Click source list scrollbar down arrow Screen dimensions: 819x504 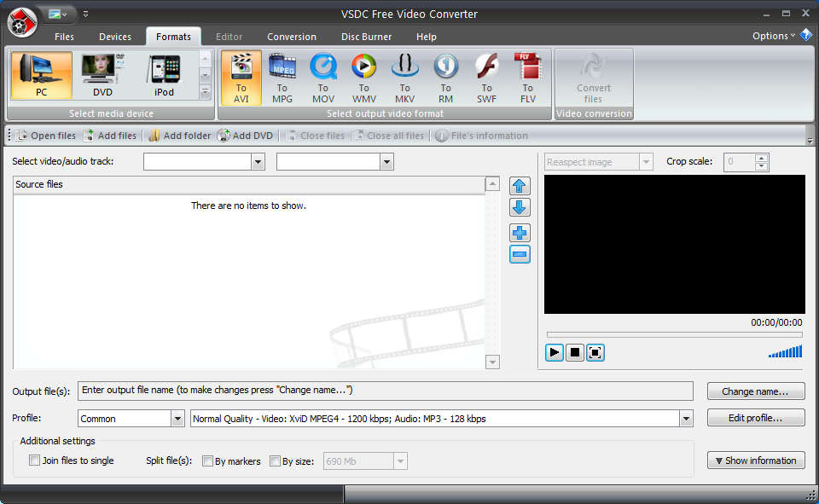[492, 362]
